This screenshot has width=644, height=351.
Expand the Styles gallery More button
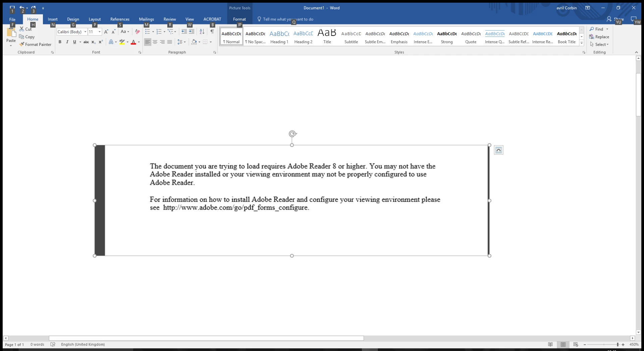[582, 43]
